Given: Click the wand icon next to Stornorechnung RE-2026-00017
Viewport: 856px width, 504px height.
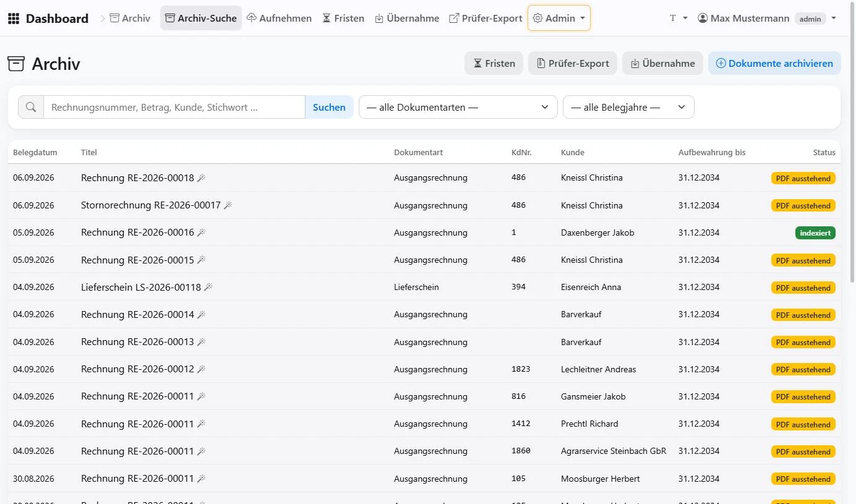Looking at the screenshot, I should (228, 205).
